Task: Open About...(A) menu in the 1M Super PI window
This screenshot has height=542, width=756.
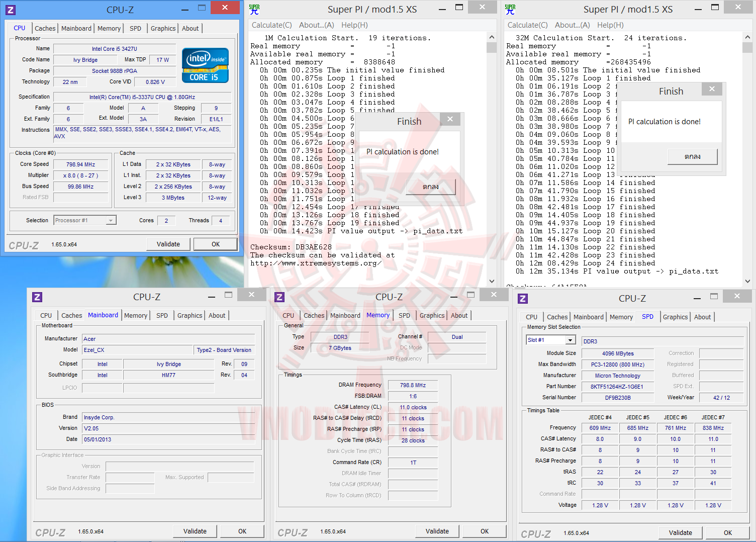Action: coord(316,25)
